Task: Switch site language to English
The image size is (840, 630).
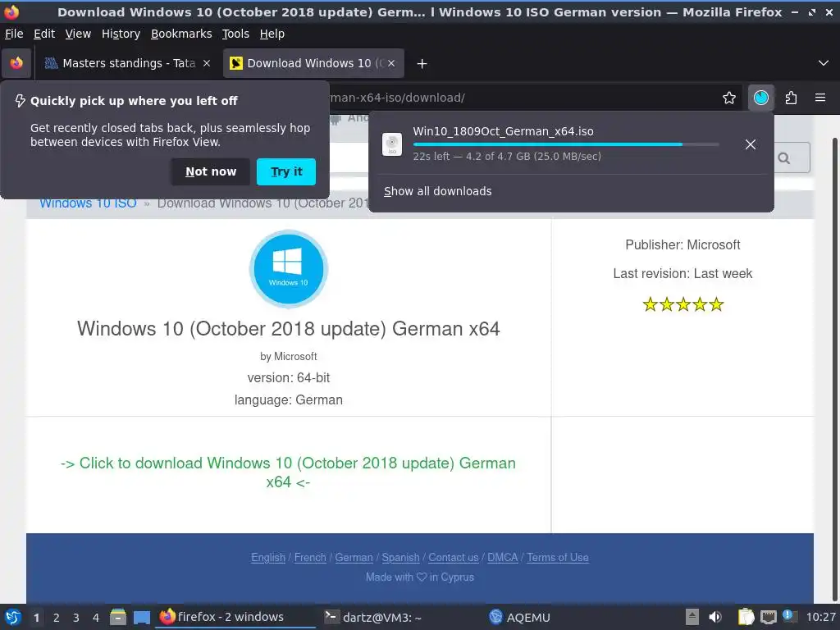Action: tap(268, 558)
